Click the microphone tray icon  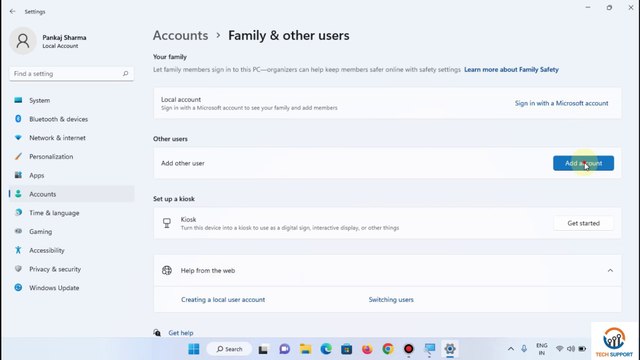[524, 349]
